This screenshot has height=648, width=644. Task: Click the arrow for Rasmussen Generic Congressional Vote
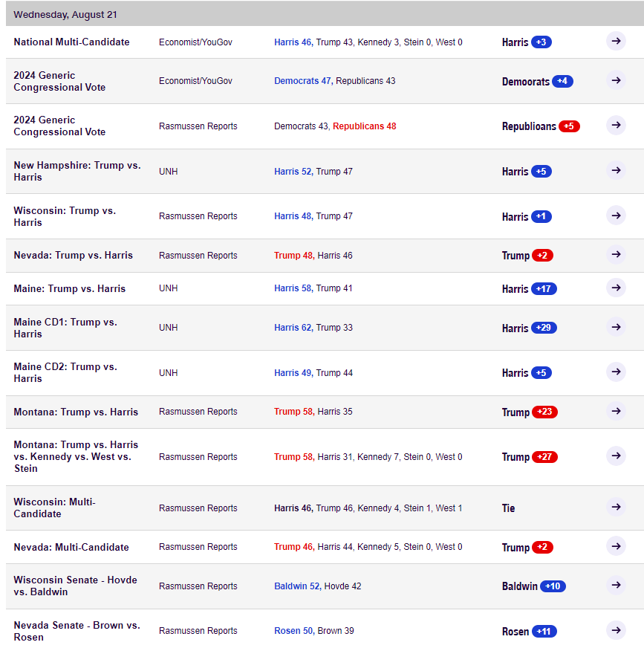616,126
